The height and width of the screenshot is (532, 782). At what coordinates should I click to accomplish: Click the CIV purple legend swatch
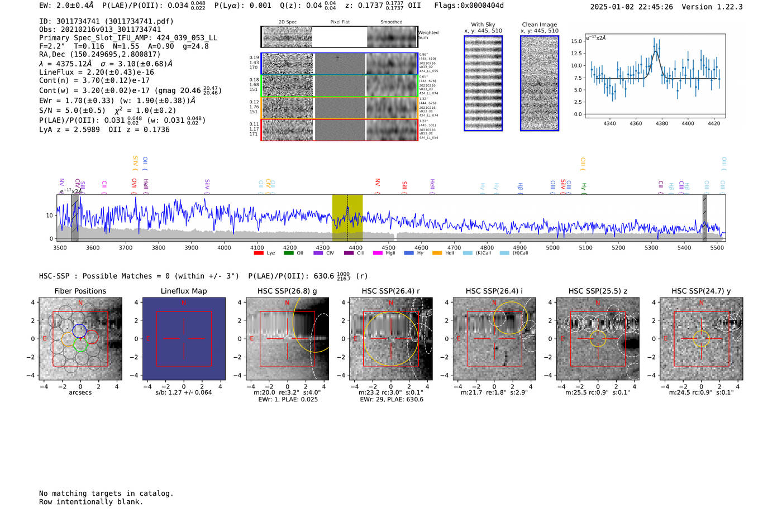coord(318,253)
